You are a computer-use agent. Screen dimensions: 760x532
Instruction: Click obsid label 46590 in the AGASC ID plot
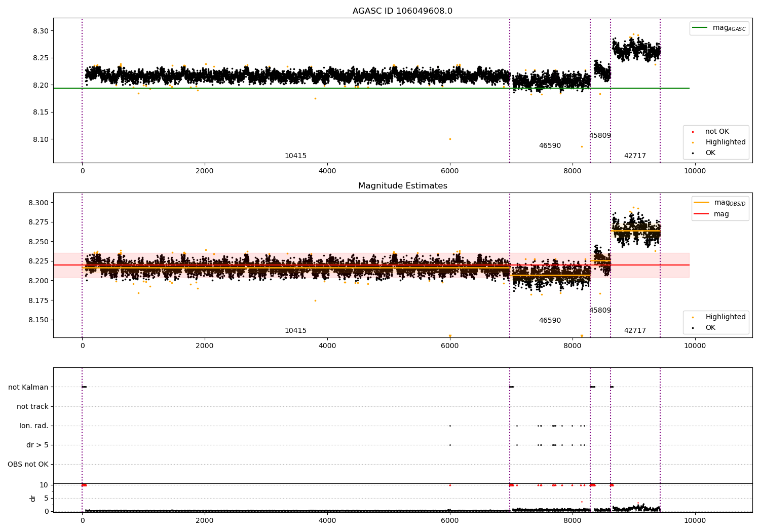[x=550, y=146]
